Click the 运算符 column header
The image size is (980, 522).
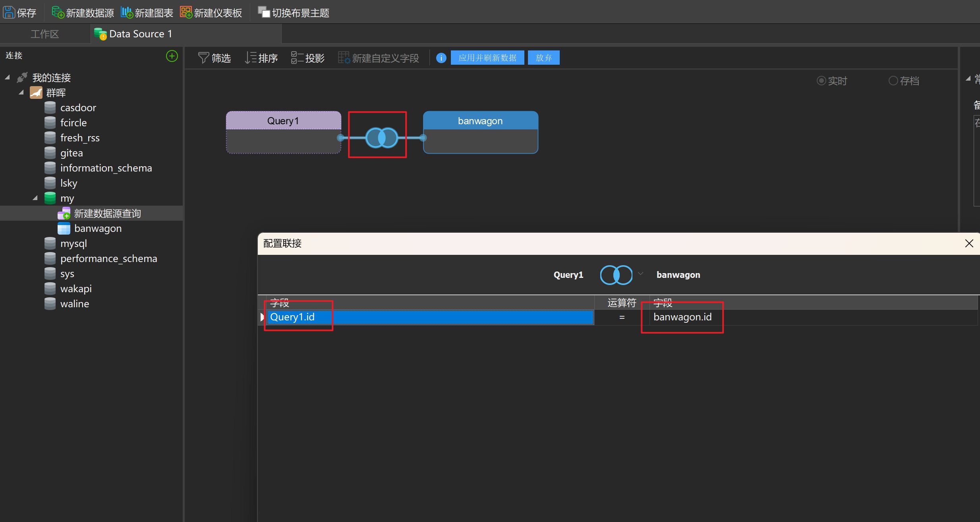(622, 303)
